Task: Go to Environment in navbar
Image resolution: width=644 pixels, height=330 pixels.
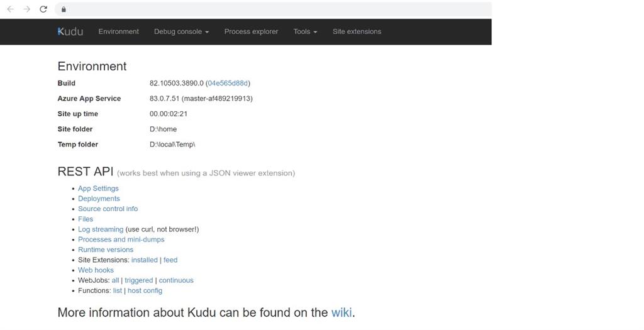Action: point(118,31)
